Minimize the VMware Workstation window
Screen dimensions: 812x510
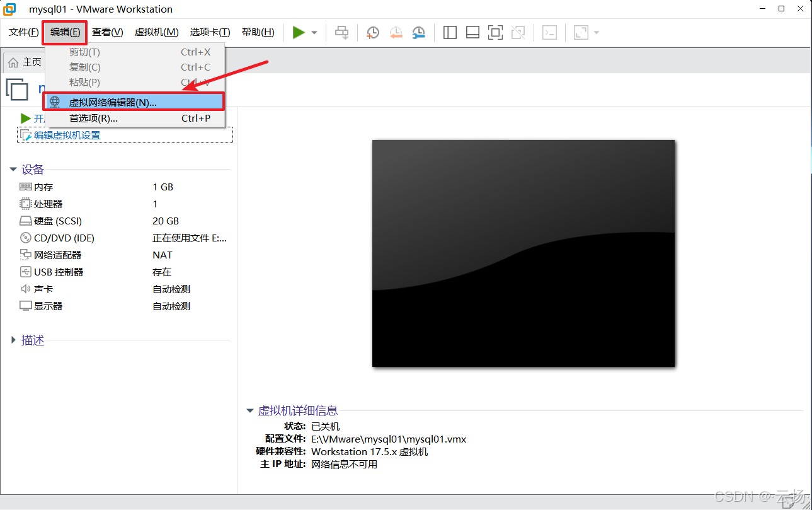point(763,9)
